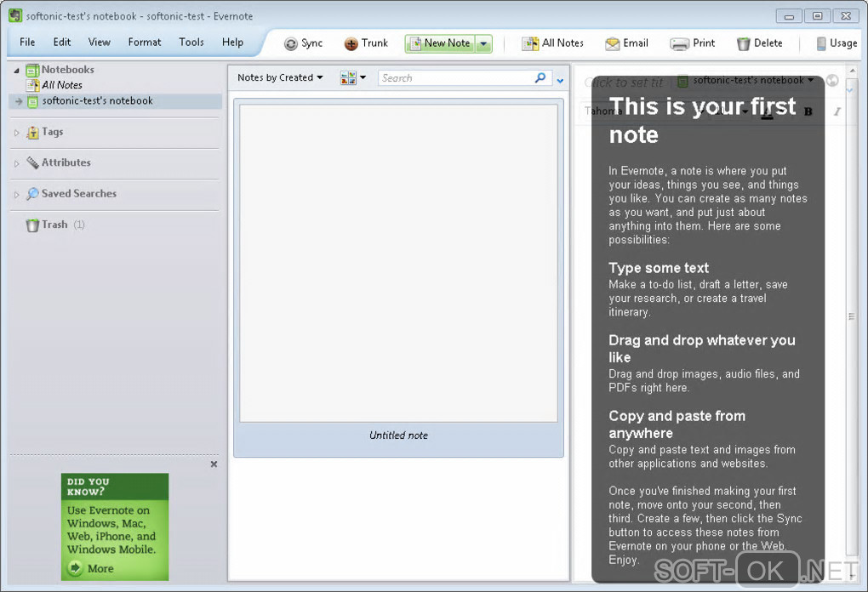Click the note title field

point(625,83)
